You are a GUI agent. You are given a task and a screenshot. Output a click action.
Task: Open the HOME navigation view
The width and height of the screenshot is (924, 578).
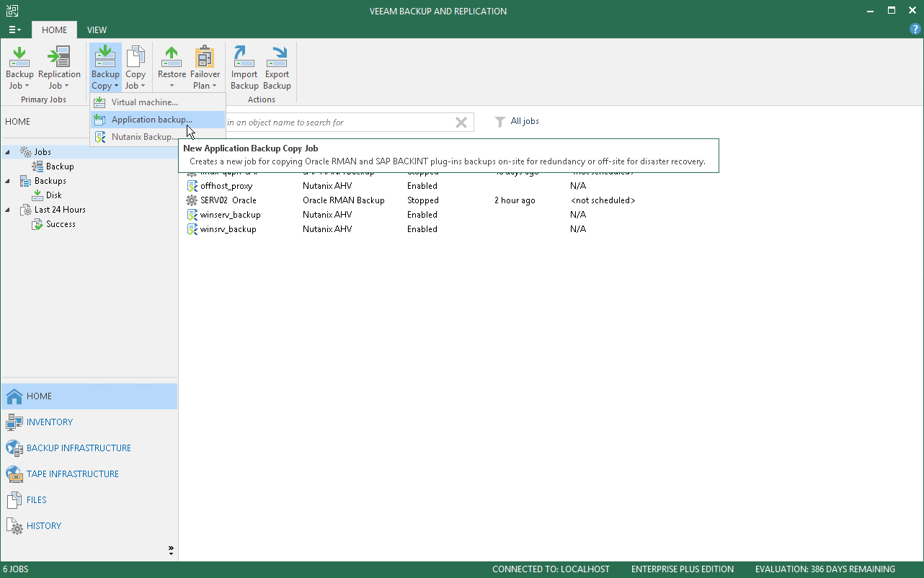(89, 396)
